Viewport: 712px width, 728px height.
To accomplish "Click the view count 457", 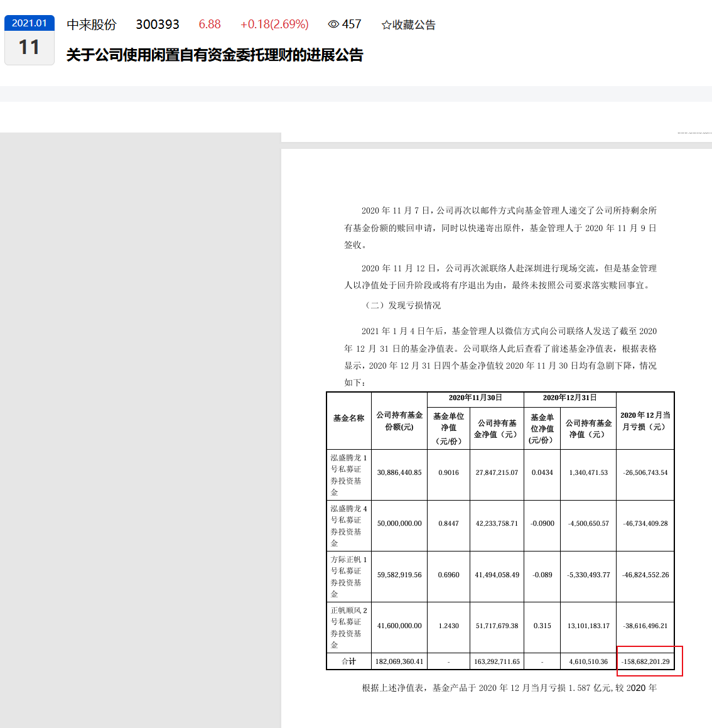I will (x=352, y=24).
